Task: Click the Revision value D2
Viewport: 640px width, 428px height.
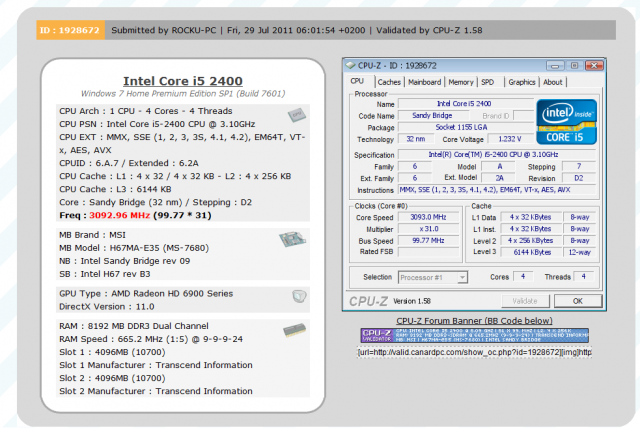Action: [x=578, y=178]
